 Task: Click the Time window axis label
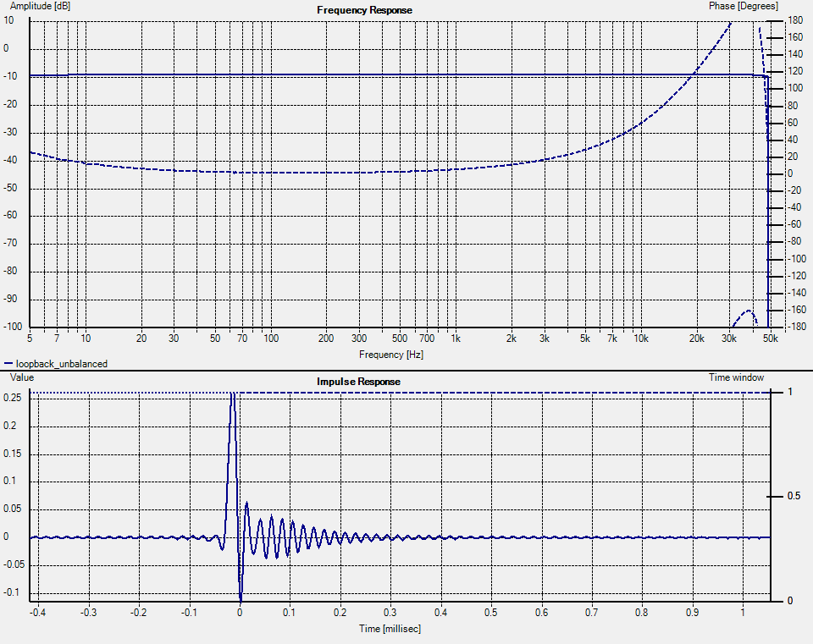click(736, 377)
